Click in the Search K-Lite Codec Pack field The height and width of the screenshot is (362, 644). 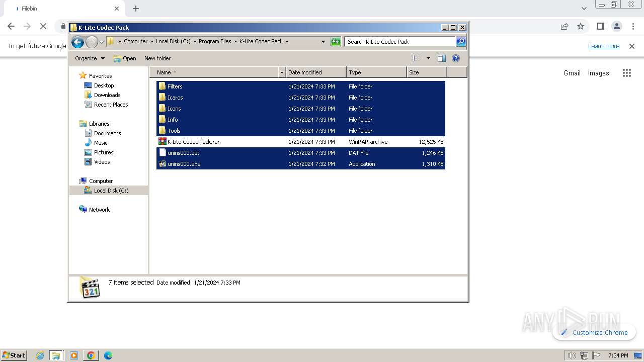400,42
